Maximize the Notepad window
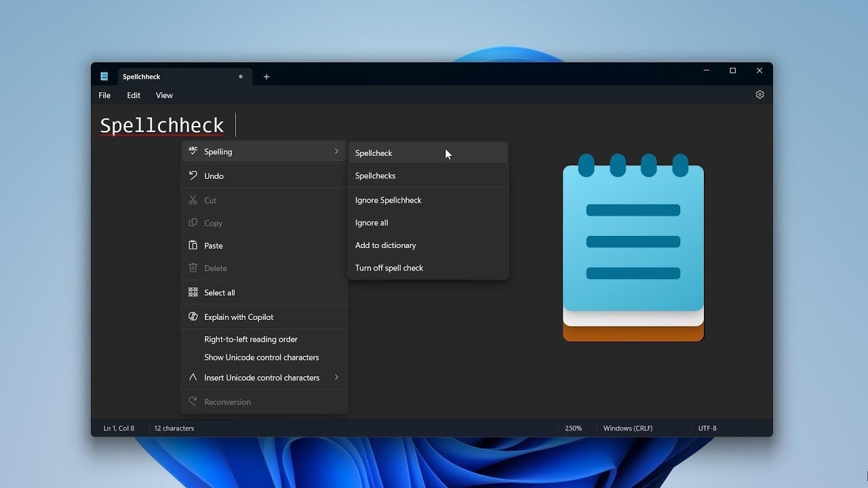Image resolution: width=868 pixels, height=488 pixels. 732,70
